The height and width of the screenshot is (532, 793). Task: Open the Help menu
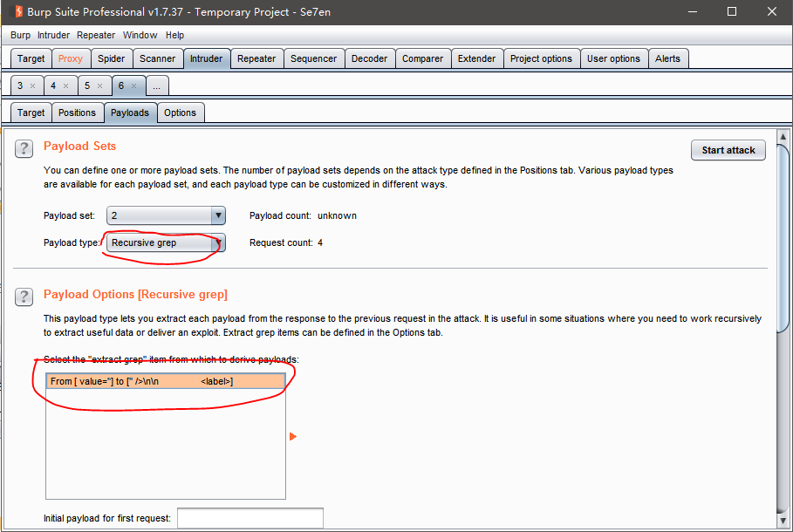(x=175, y=36)
